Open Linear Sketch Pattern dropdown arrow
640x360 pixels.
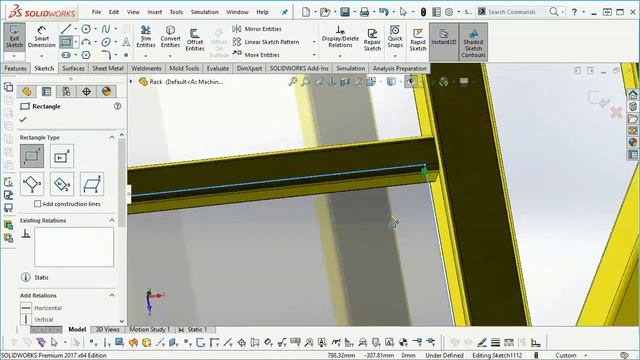(x=314, y=42)
